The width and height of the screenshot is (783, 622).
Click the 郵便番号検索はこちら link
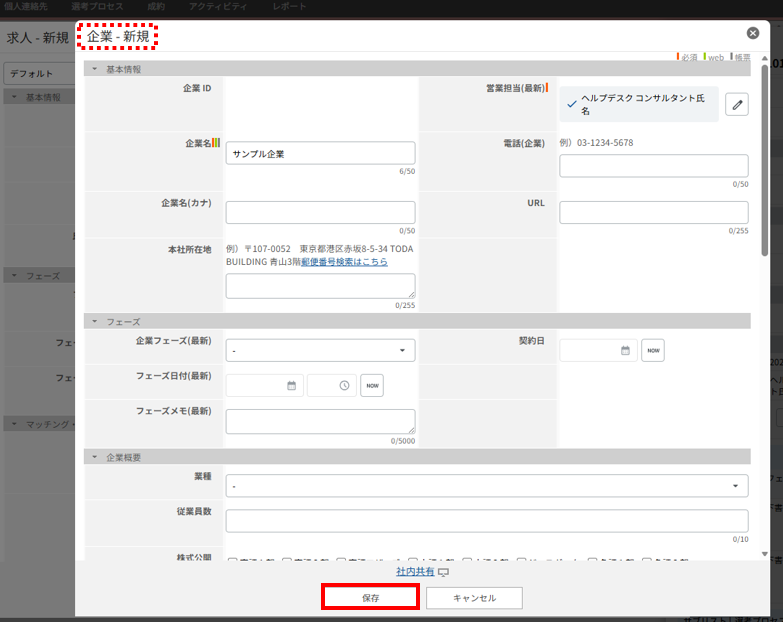(344, 262)
